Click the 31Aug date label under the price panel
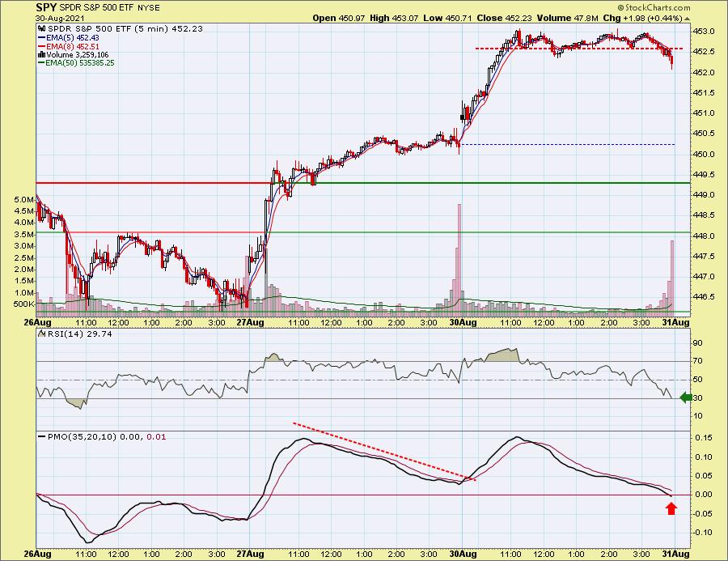 [675, 322]
